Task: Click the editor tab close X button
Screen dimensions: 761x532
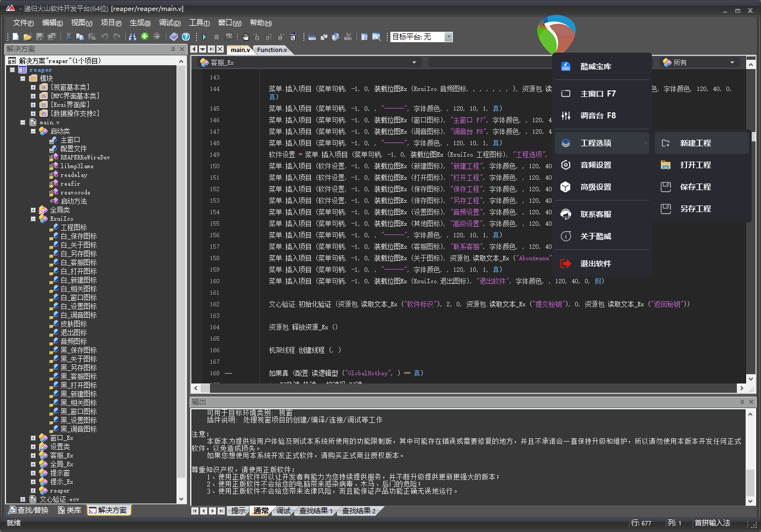Action: 220,49
